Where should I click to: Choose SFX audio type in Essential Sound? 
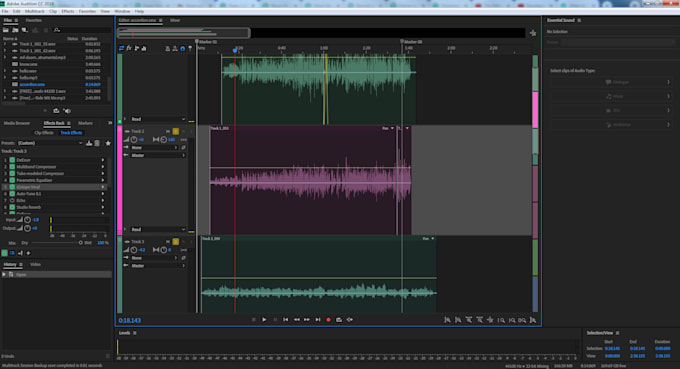(611, 111)
